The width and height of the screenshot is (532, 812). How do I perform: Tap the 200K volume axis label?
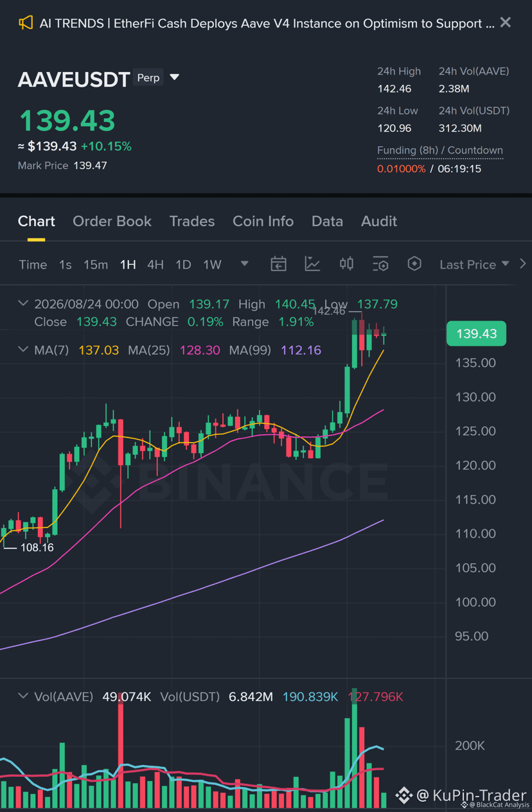[x=470, y=746]
